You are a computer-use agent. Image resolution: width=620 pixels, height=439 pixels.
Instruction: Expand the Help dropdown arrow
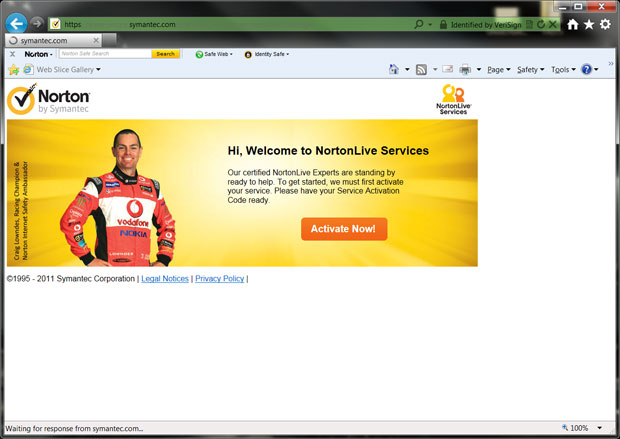596,70
